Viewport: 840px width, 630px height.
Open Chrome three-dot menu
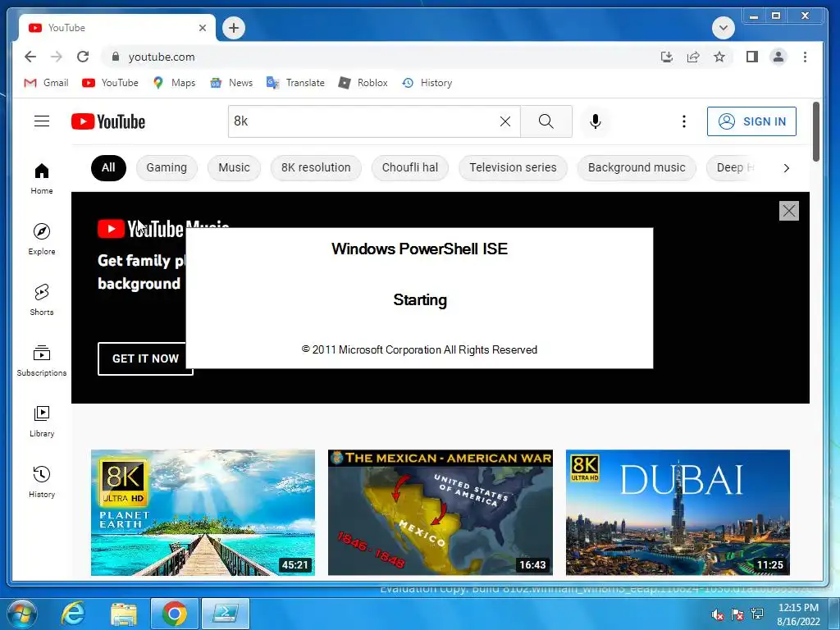pos(805,57)
